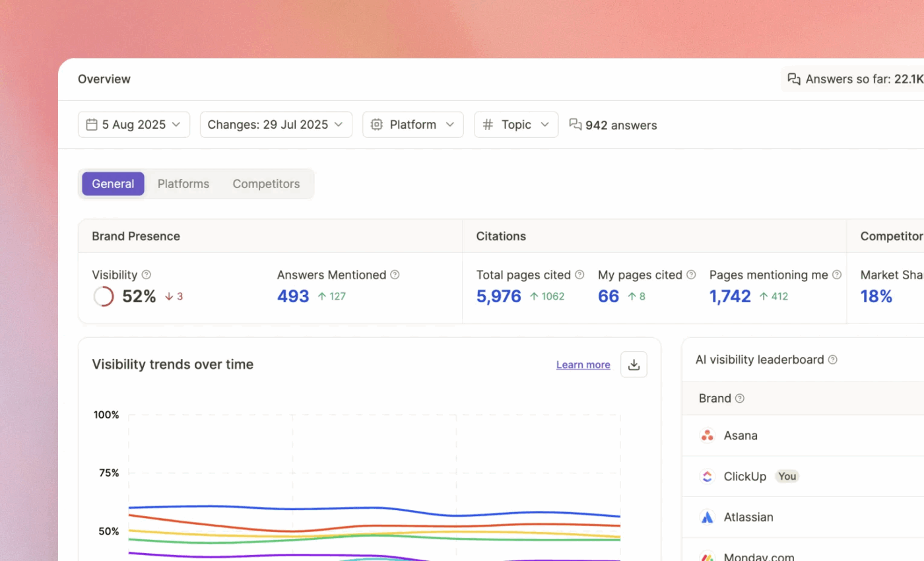Viewport: 924px width, 561px height.
Task: Click the chat icon beside 942 answers
Action: 575,124
